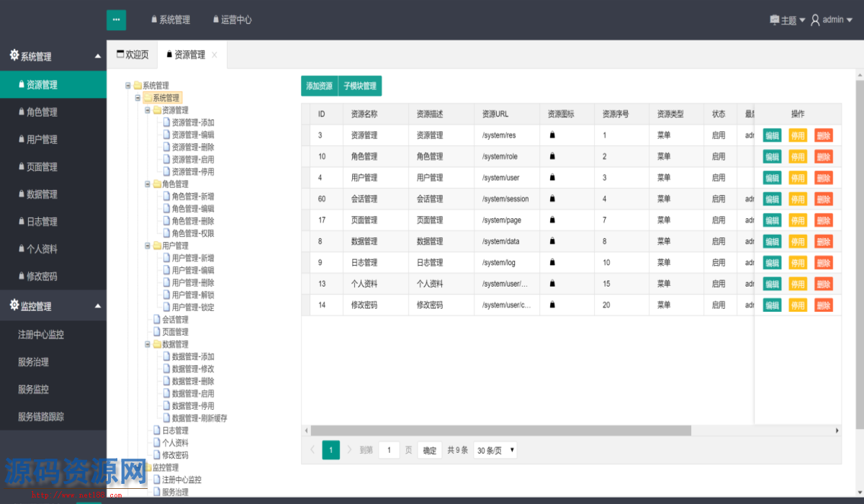The height and width of the screenshot is (504, 864).
Task: Collapse the highlighted 系统管理 tree node
Action: pos(138,98)
